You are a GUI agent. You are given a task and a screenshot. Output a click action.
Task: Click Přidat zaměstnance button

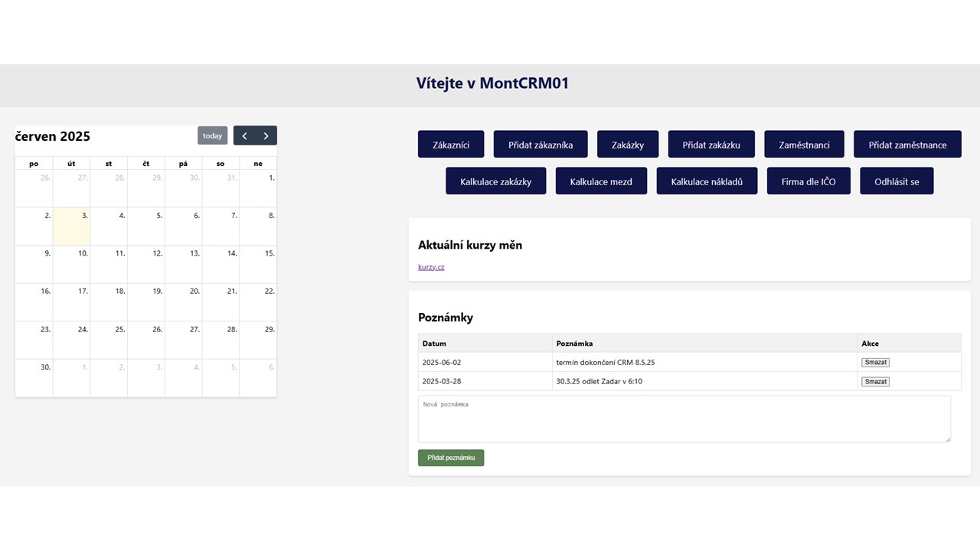coord(907,145)
